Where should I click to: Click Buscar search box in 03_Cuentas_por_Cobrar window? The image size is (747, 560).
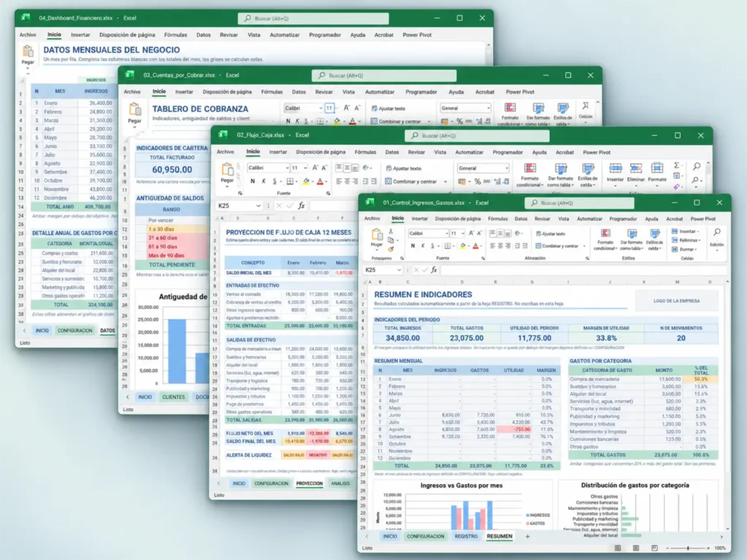tap(384, 75)
